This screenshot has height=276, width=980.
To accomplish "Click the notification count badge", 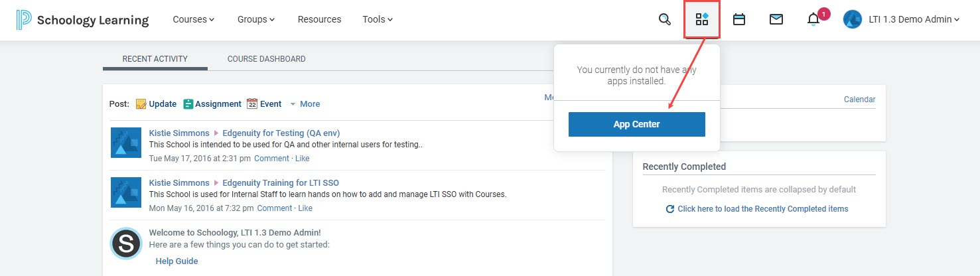I will (x=823, y=14).
